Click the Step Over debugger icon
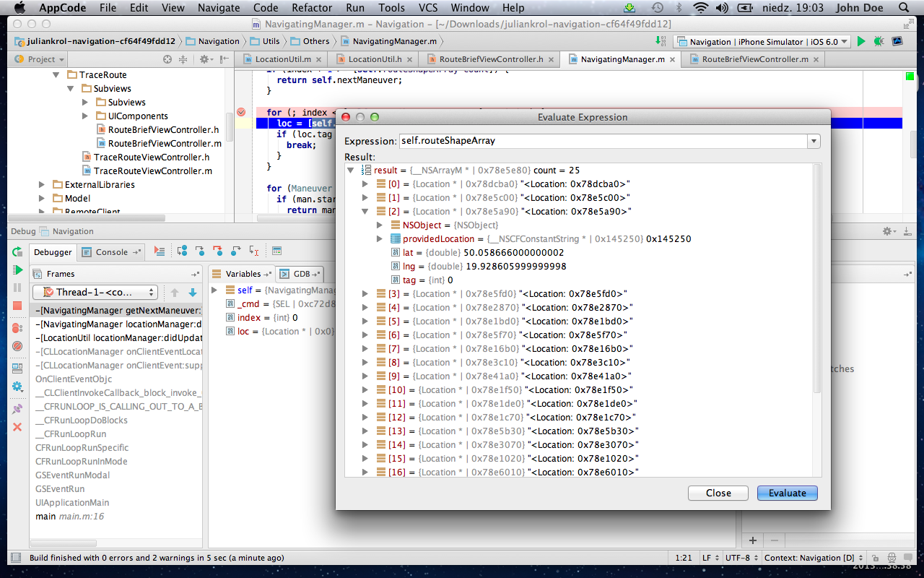Image resolution: width=924 pixels, height=578 pixels. [x=182, y=251]
